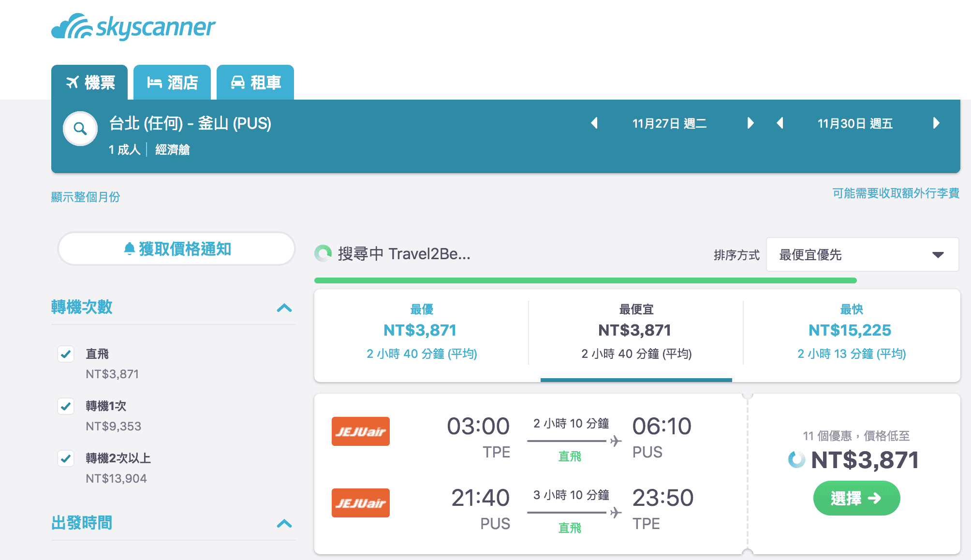Image resolution: width=971 pixels, height=560 pixels.
Task: Click the 搜尋中 Travel2Be... status text
Action: 404,253
